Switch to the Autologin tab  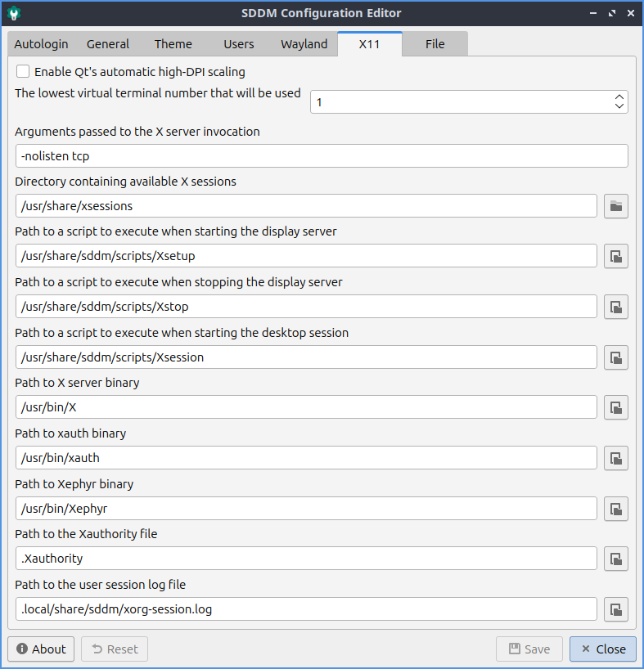click(41, 44)
